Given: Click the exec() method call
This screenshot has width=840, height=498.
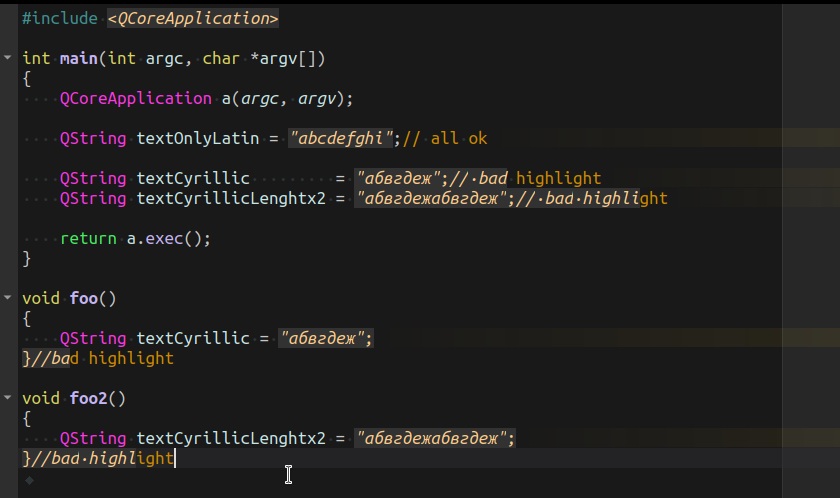Looking at the screenshot, I should (x=173, y=238).
